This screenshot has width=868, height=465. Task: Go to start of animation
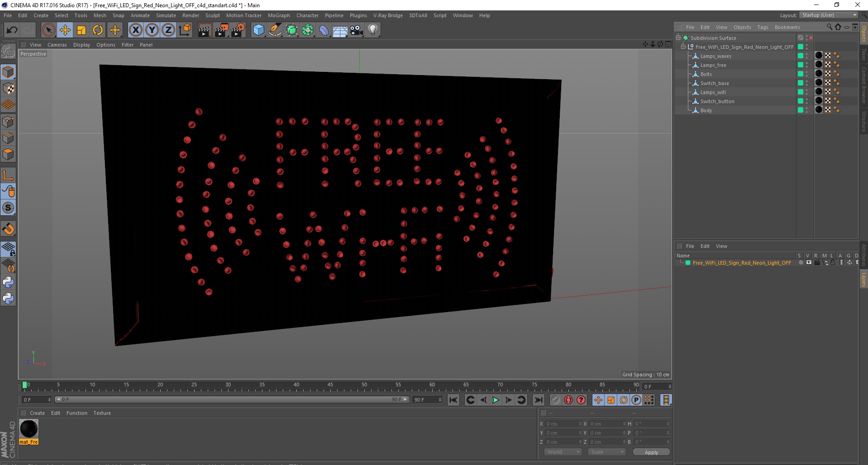pos(453,400)
